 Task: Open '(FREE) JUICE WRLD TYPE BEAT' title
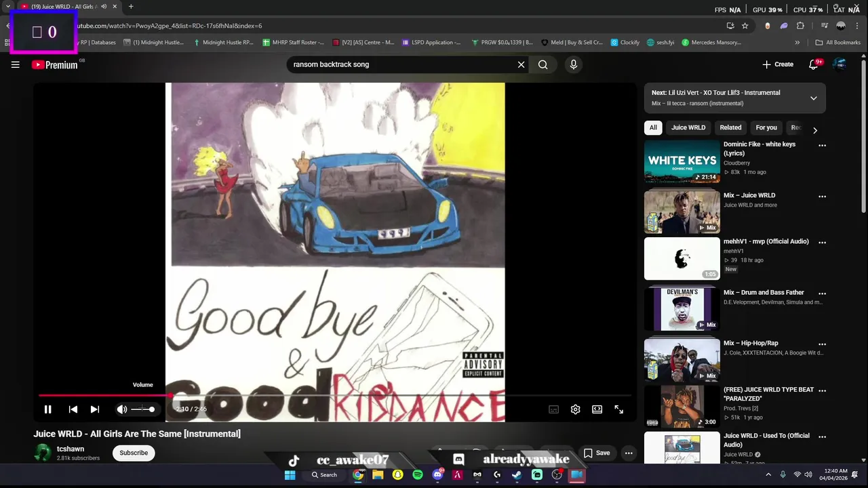768,394
